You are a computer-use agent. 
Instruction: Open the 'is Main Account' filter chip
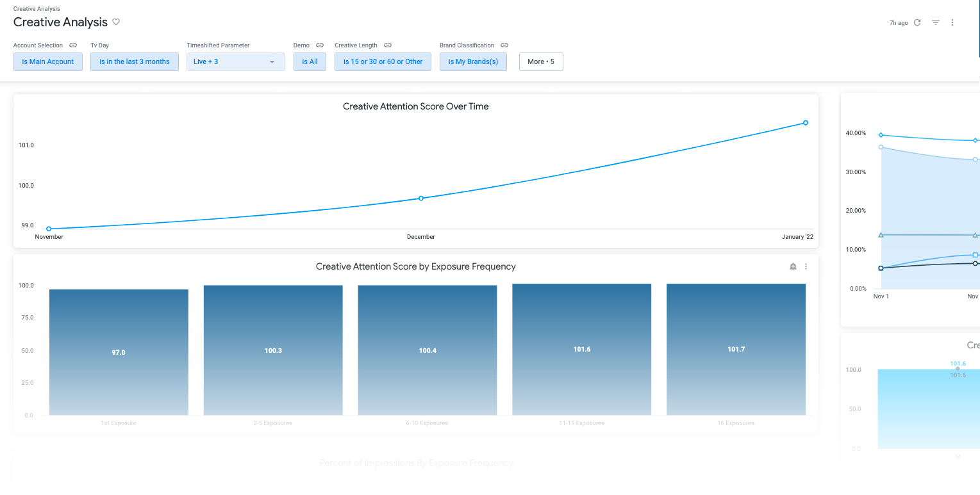47,61
